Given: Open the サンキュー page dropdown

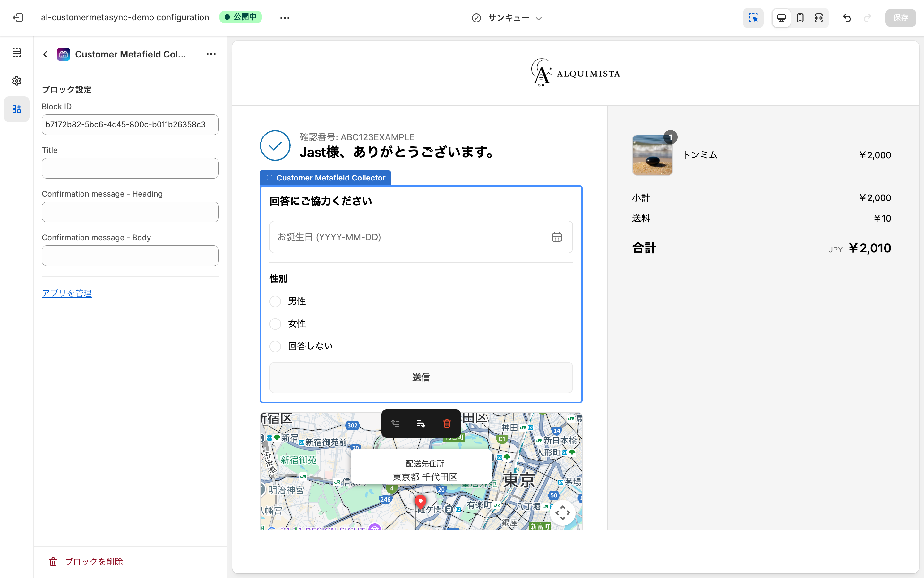Looking at the screenshot, I should [507, 18].
